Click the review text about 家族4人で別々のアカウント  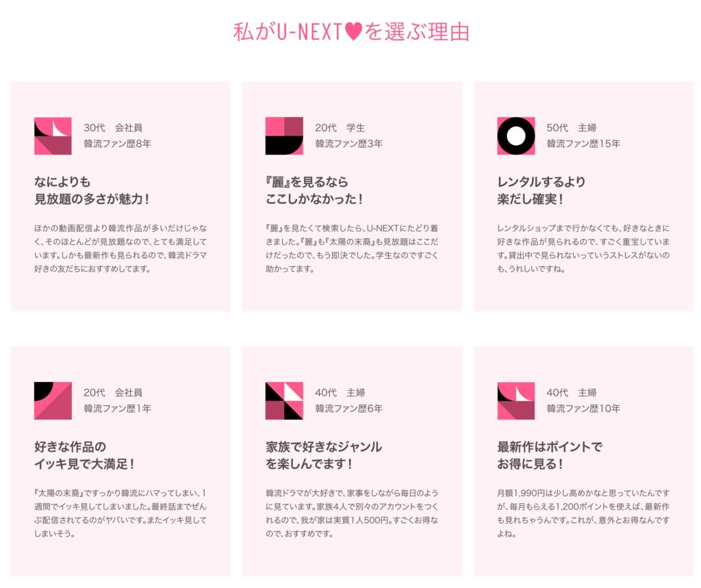(352, 513)
